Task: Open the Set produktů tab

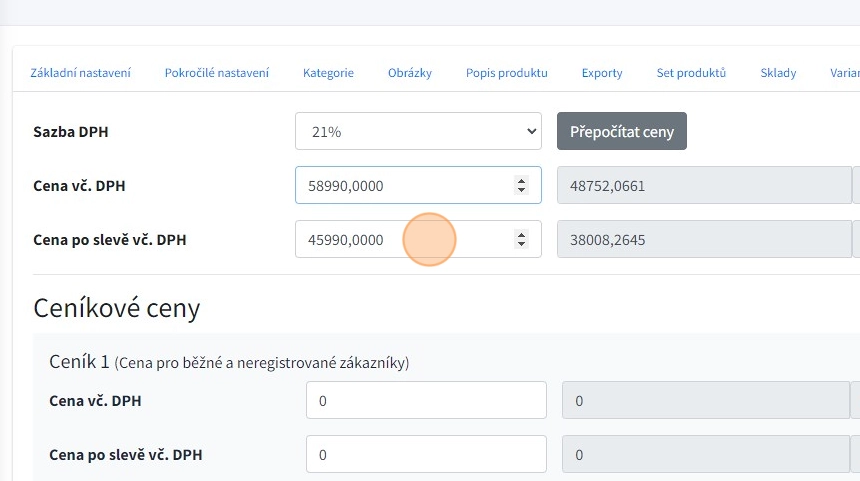Action: (691, 73)
